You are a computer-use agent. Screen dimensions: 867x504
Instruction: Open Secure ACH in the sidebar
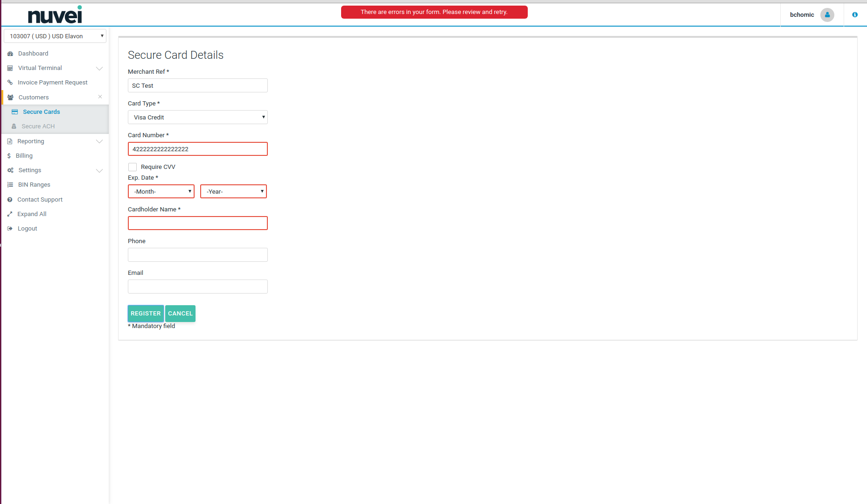(38, 126)
